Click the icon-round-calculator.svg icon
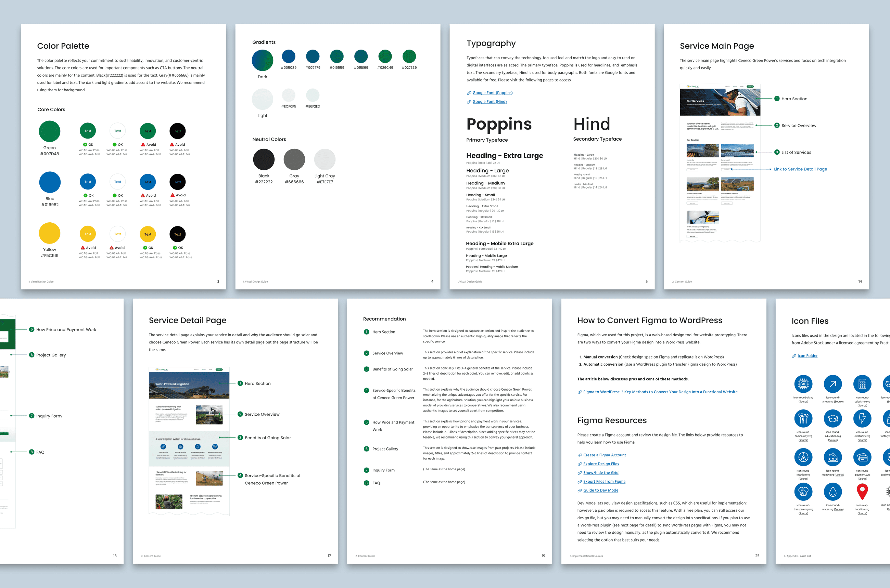 click(x=862, y=384)
